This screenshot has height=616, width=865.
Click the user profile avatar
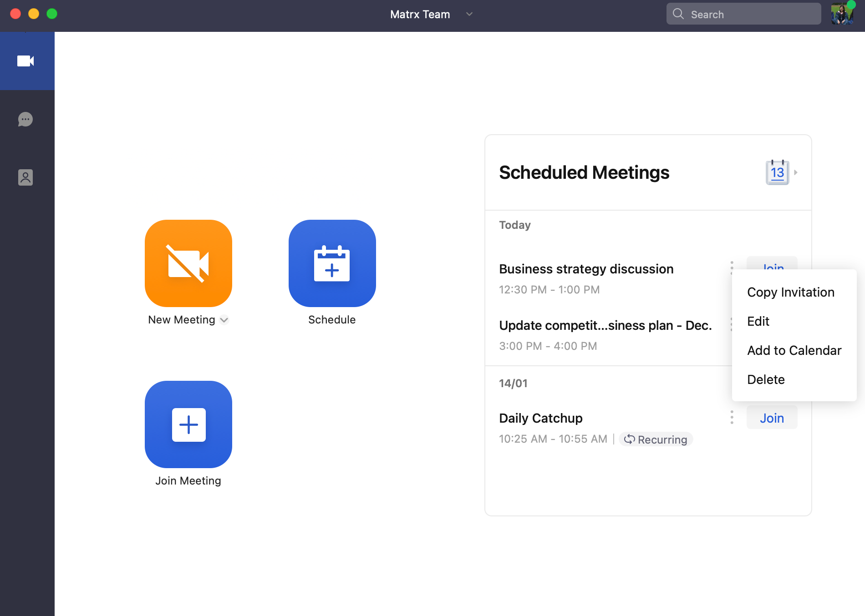point(842,14)
